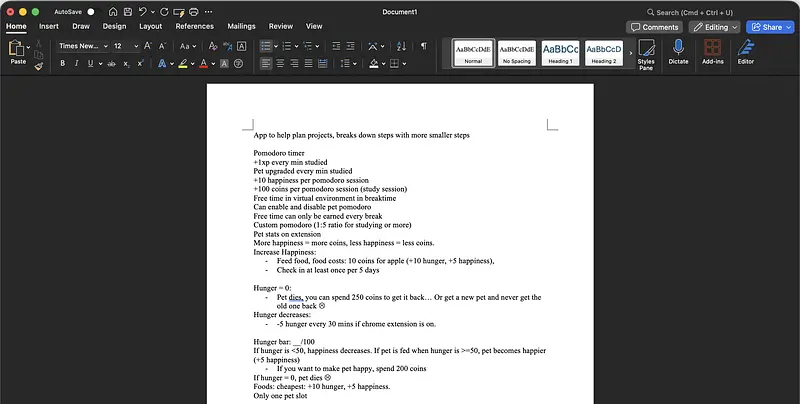Click the Format Painter brush

tap(39, 65)
